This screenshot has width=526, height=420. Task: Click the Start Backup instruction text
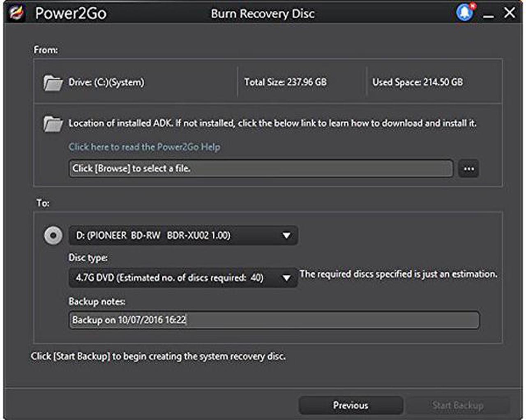[158, 356]
